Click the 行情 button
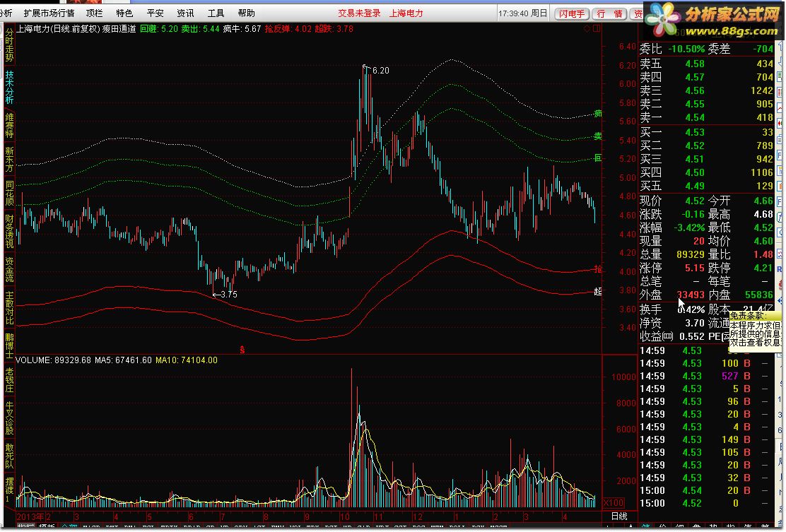 click(609, 13)
